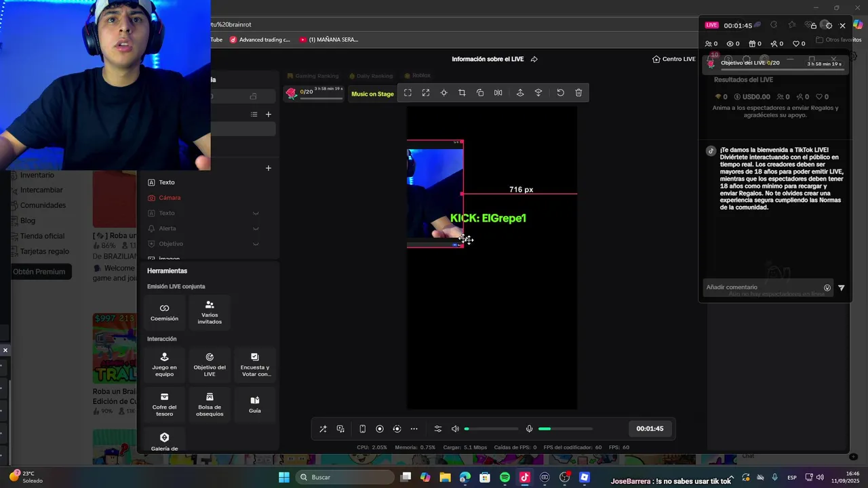Click the viewers eye count icon
Screen dimensions: 868x488
733,43
